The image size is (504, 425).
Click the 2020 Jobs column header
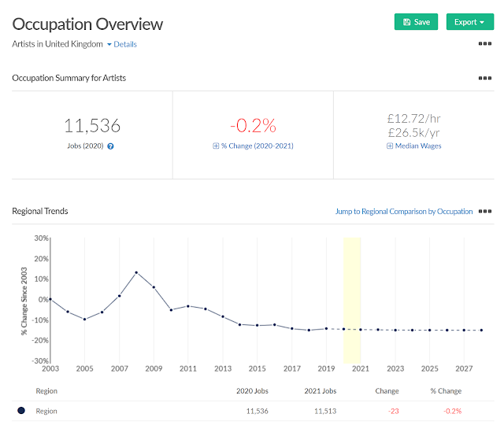pyautogui.click(x=252, y=391)
